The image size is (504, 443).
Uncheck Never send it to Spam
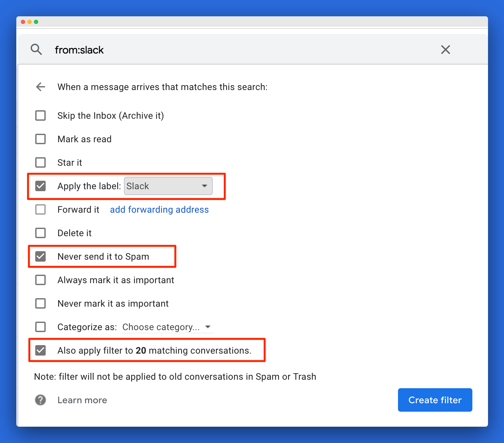click(x=40, y=256)
